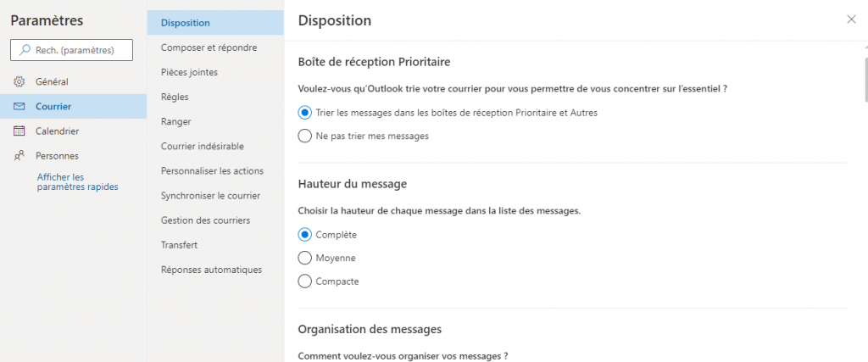
Task: Pick the Compacte message height
Action: coord(305,281)
